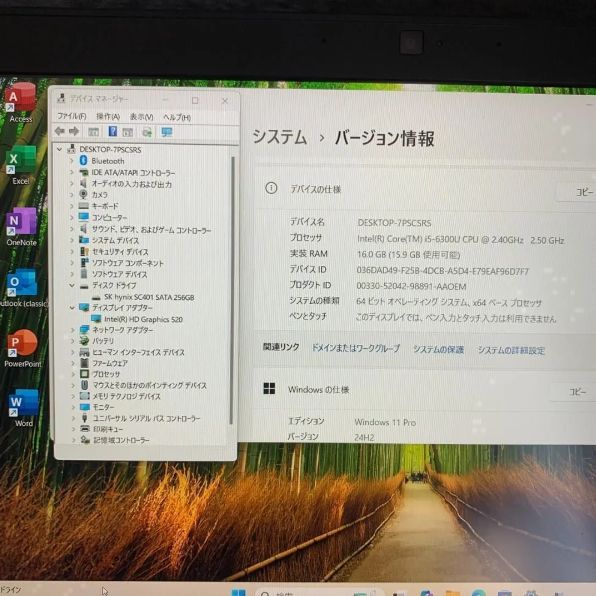This screenshot has height=596, width=596.
Task: Open the システムの保護 link
Action: pyautogui.click(x=439, y=349)
